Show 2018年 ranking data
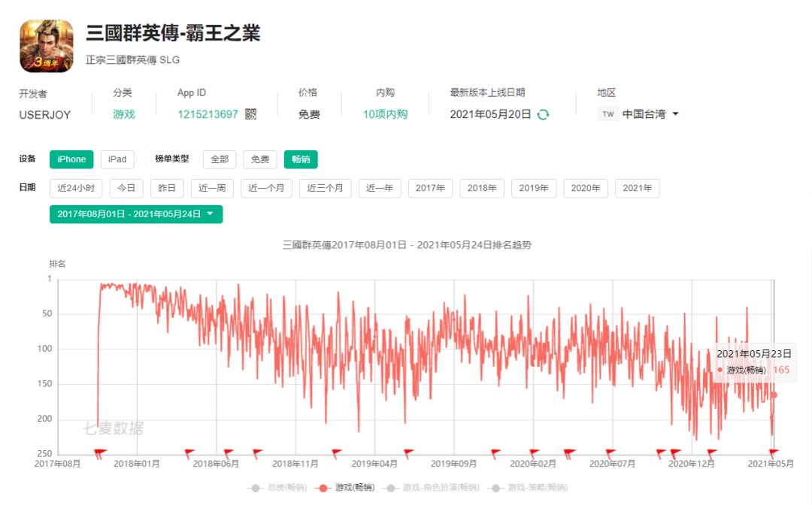The height and width of the screenshot is (505, 812). pyautogui.click(x=482, y=189)
